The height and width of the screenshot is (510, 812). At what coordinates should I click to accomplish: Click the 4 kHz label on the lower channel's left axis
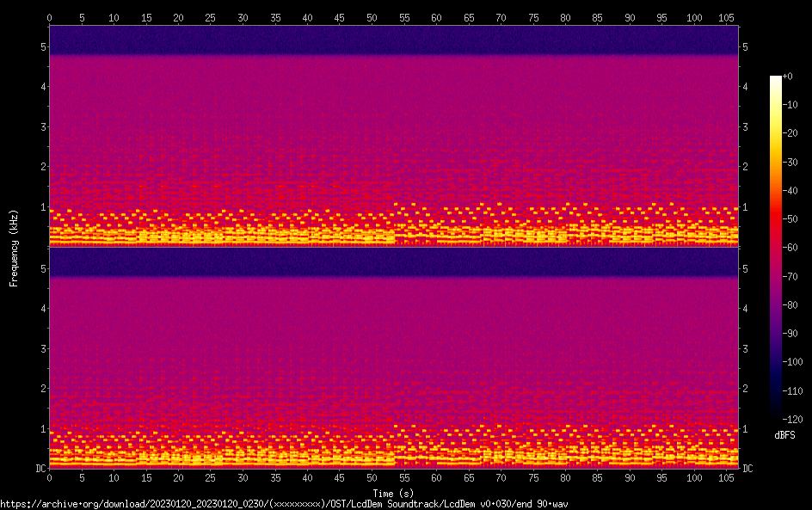(x=42, y=308)
